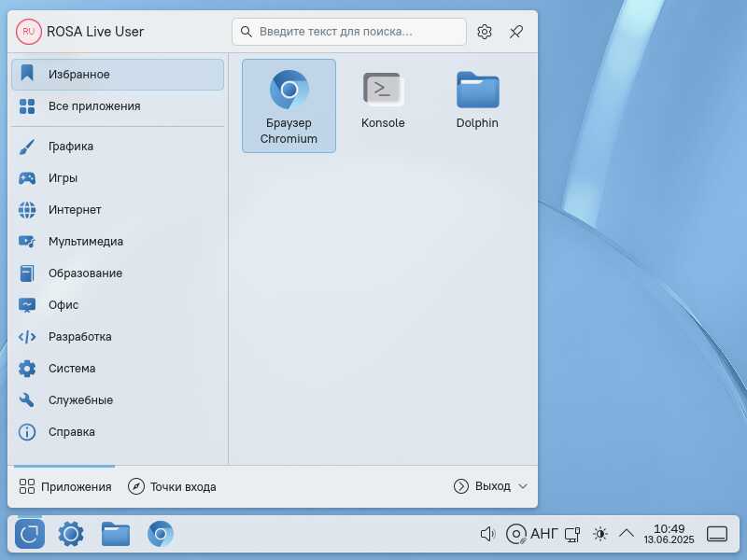Screen dimensions: 747x560
Task: Pin the application menu open
Action: (516, 32)
